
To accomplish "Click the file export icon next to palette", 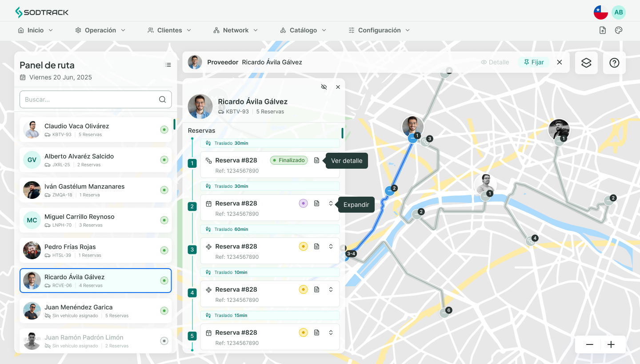I will click(602, 30).
